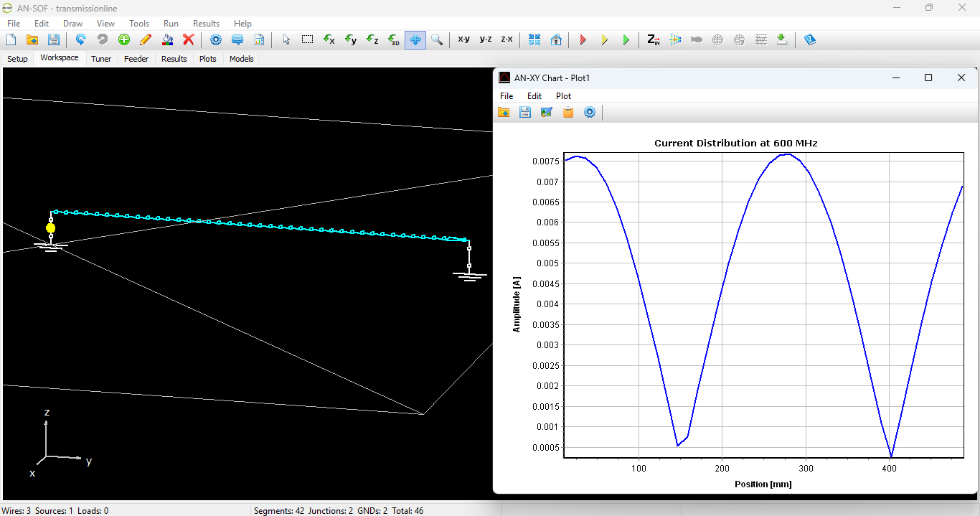Open the AN-SOF help book
The image size is (980, 516).
tap(810, 39)
